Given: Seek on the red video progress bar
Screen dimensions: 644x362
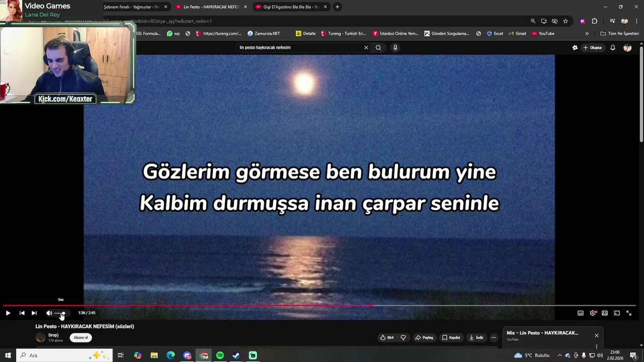Looking at the screenshot, I should pyautogui.click(x=319, y=305).
